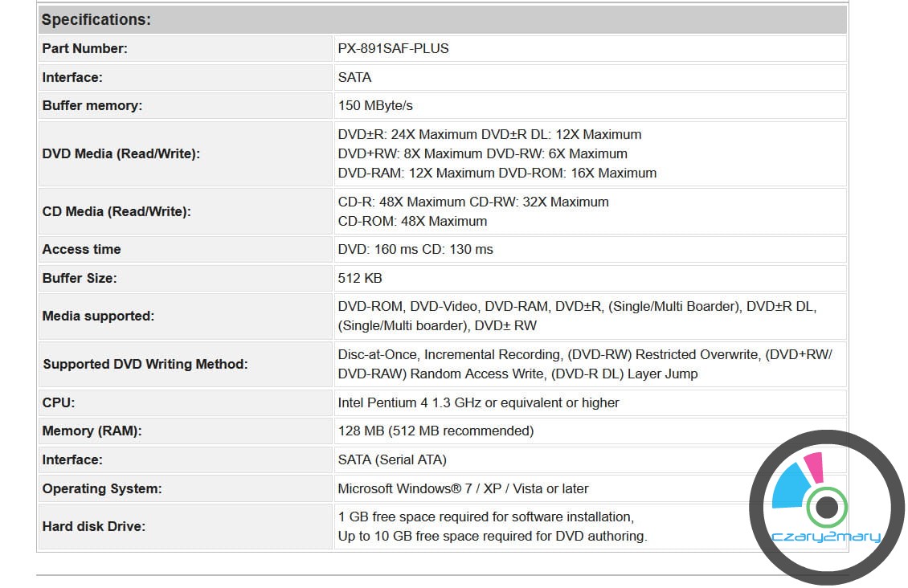Click the Microsoft Windows 7 / XP / Vista text
Screen dimensions: 908x588
463,488
